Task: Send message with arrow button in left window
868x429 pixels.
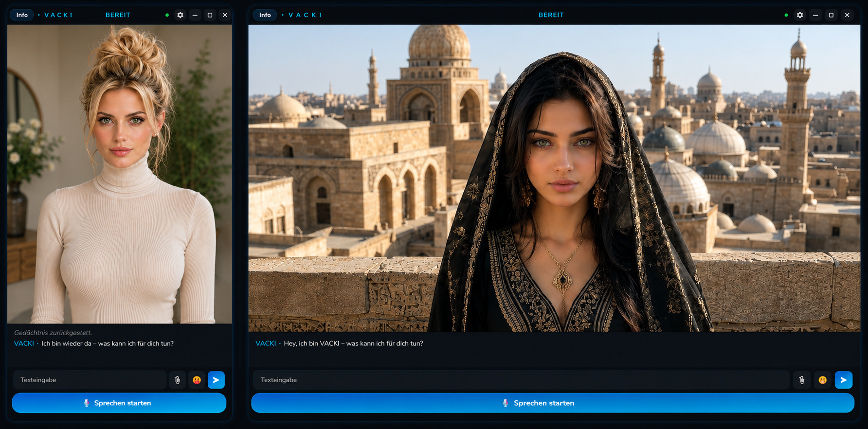Action: point(216,380)
